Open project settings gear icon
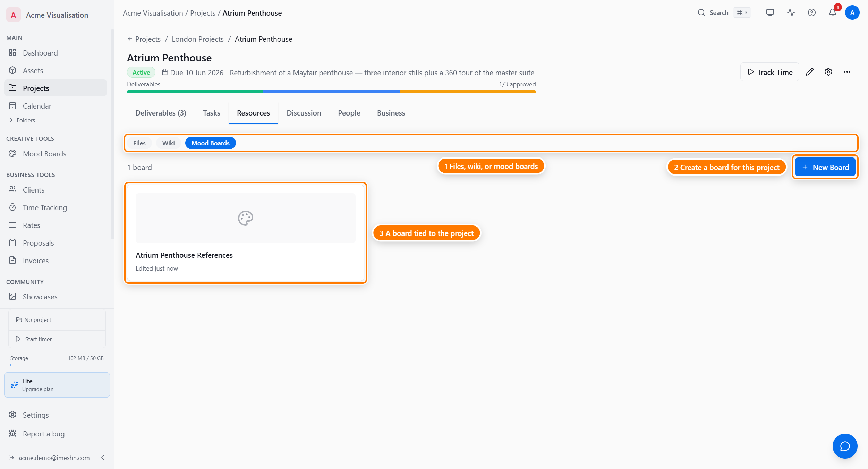This screenshot has width=868, height=469. pos(828,72)
